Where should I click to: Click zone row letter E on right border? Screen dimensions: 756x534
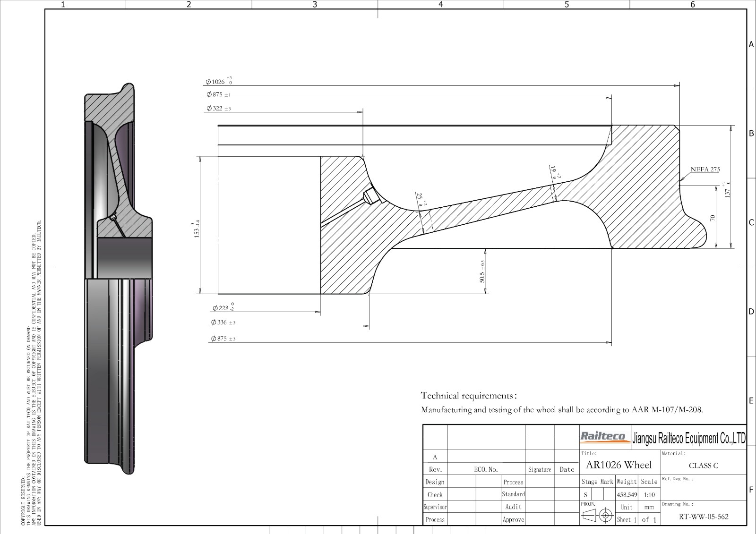coord(751,400)
